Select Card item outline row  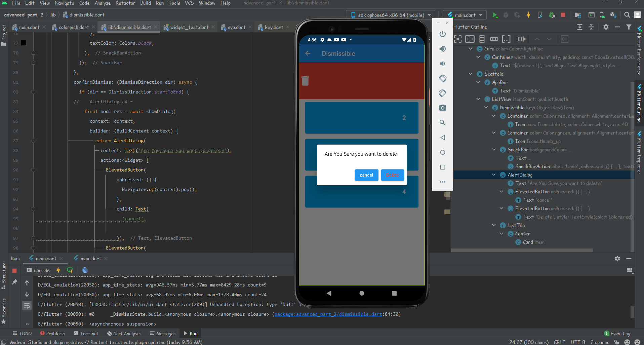pyautogui.click(x=530, y=242)
